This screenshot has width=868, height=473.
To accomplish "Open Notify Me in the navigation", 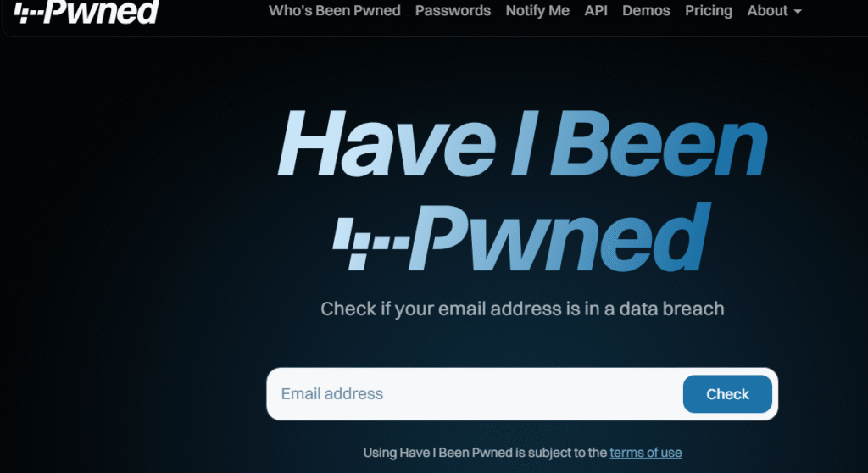I will point(537,11).
